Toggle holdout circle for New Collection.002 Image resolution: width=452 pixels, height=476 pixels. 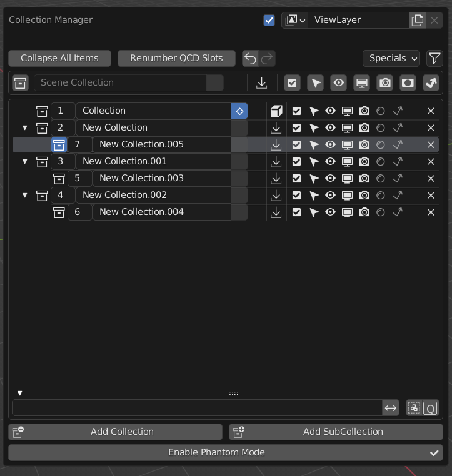pyautogui.click(x=380, y=195)
